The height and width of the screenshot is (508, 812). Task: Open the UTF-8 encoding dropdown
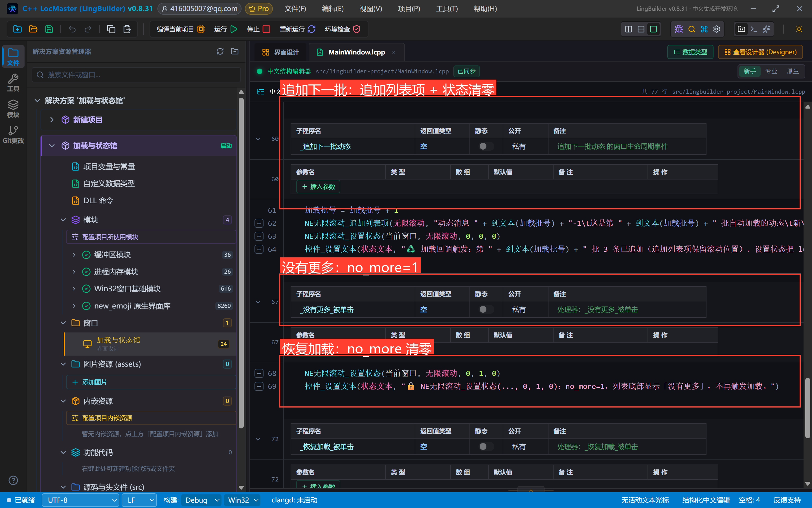(x=80, y=500)
